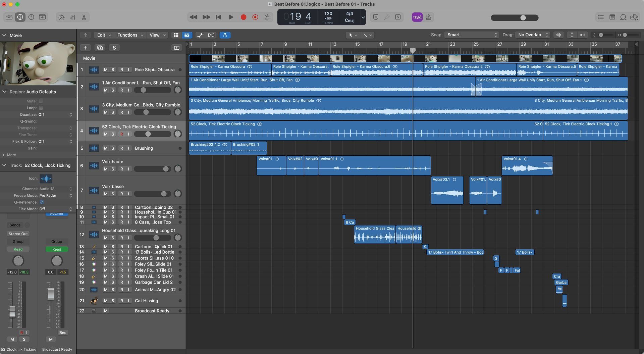Open the List Editors icon
The width and height of the screenshot is (644, 354).
(601, 17)
